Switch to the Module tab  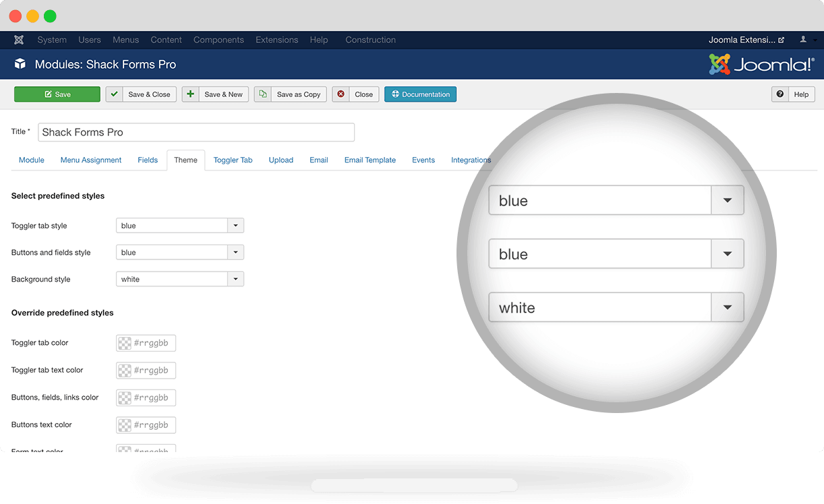[32, 160]
